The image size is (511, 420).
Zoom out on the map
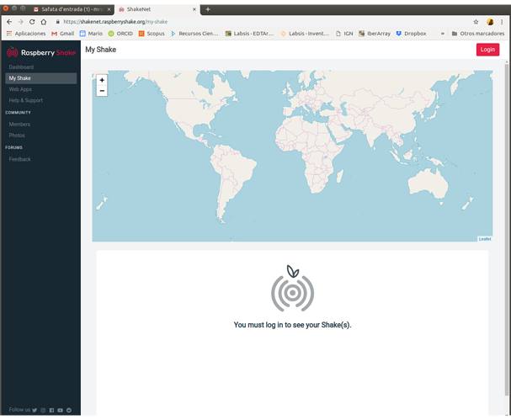point(102,91)
